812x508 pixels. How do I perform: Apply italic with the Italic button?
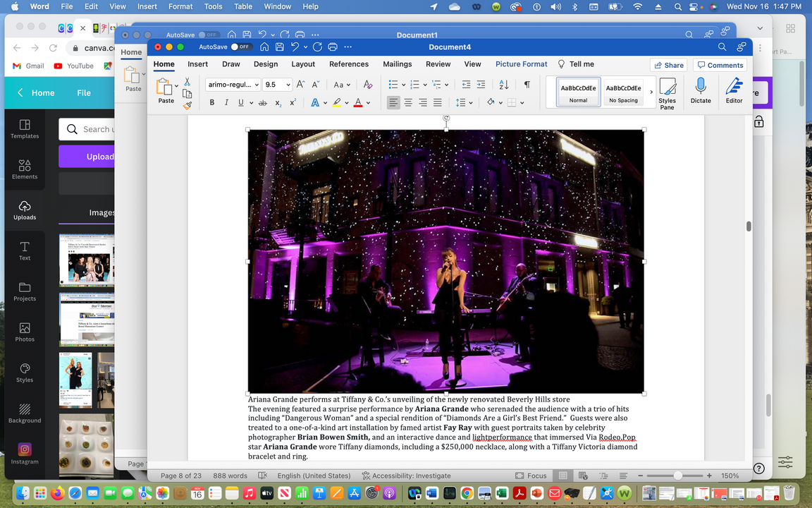[226, 103]
